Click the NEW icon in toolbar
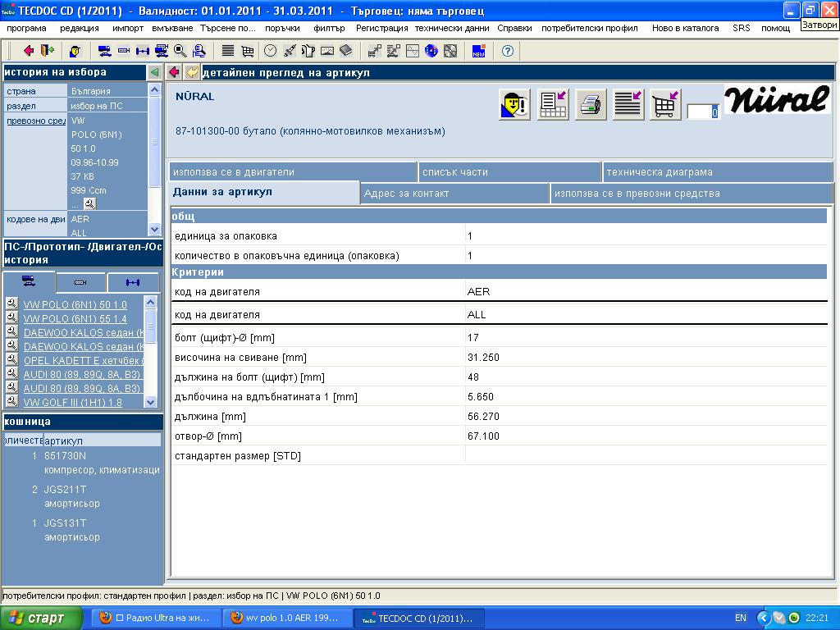Viewport: 840px width, 630px height. [479, 51]
